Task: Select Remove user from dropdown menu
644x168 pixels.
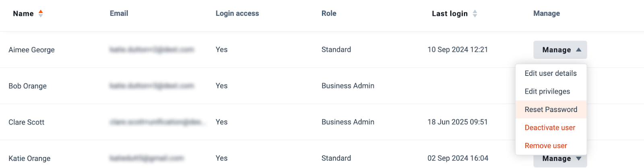Action: [x=546, y=146]
